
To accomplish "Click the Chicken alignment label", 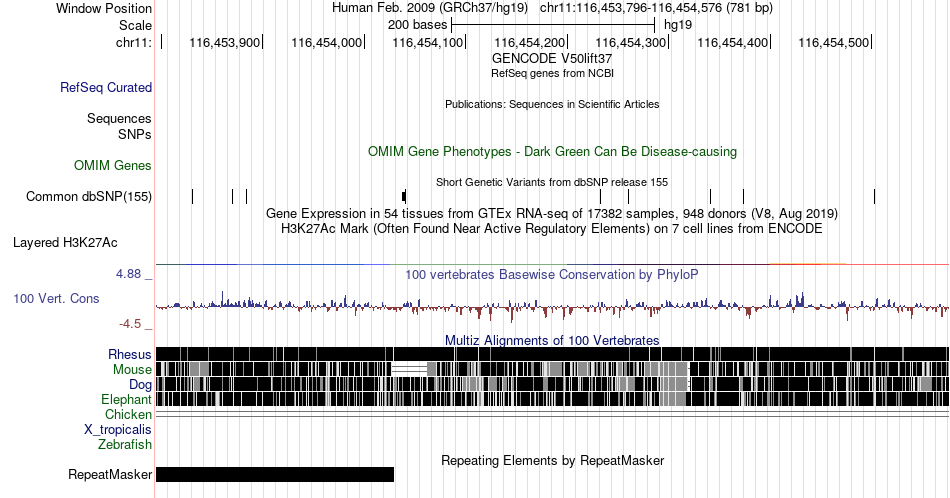I will 128,414.
